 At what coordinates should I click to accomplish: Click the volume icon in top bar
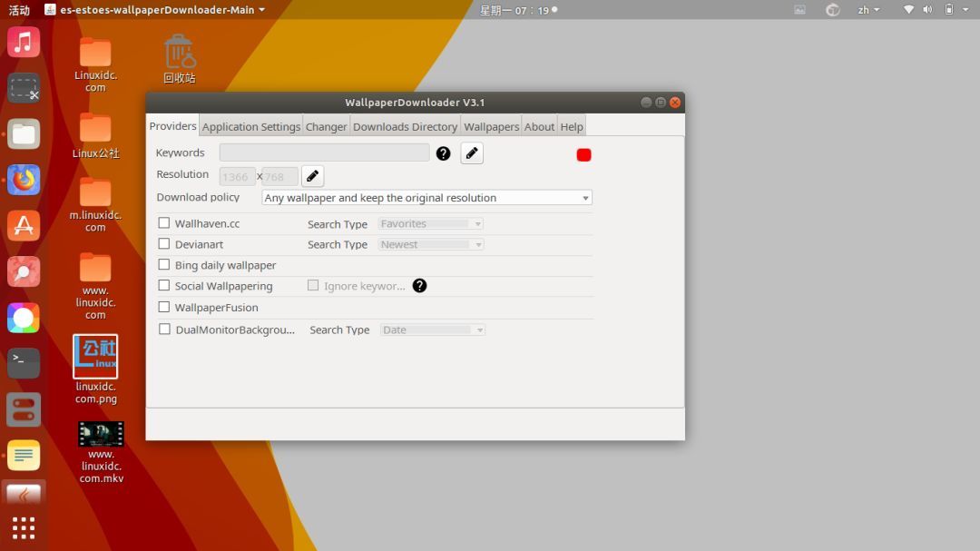pyautogui.click(x=928, y=9)
